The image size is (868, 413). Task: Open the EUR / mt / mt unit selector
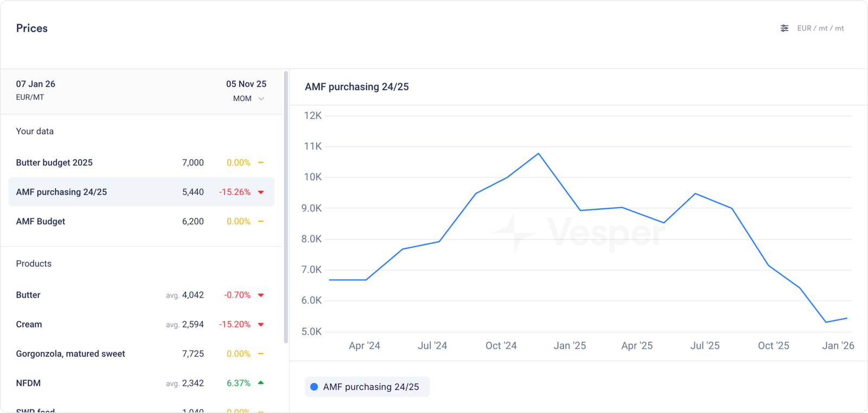(x=820, y=28)
